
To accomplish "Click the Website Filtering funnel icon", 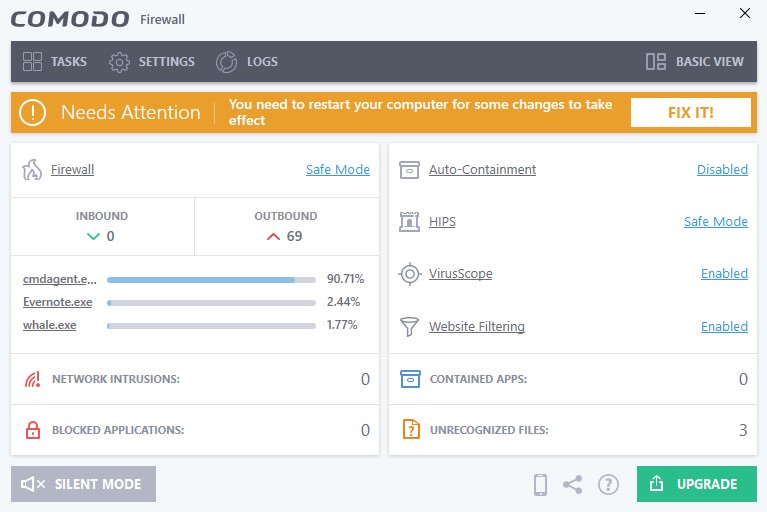I will [409, 326].
